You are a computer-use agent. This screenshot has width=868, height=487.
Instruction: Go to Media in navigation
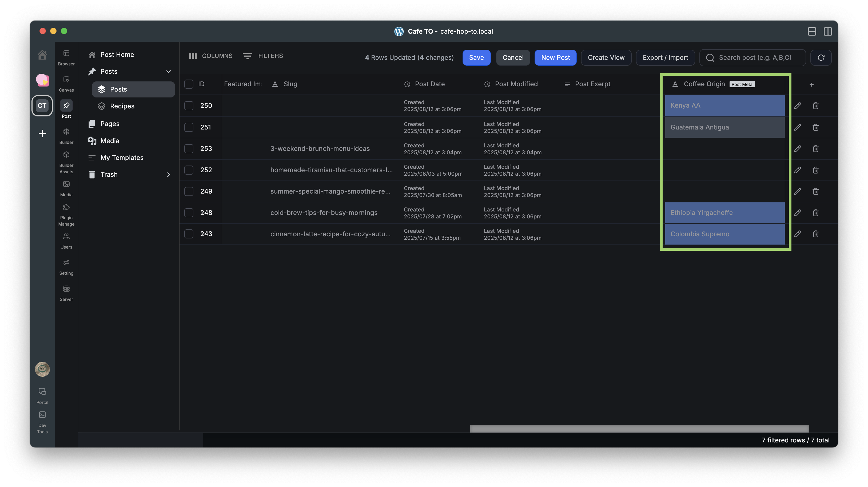pos(110,141)
